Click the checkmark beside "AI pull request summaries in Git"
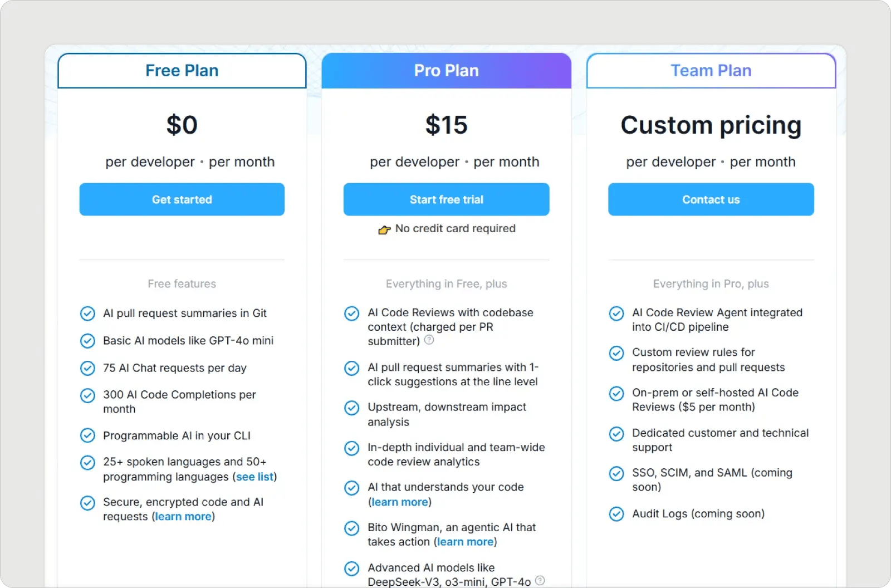This screenshot has width=891, height=588. pyautogui.click(x=87, y=313)
